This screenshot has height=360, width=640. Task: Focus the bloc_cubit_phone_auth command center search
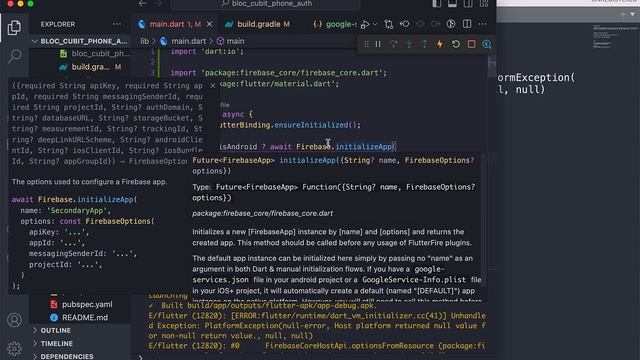(x=265, y=4)
